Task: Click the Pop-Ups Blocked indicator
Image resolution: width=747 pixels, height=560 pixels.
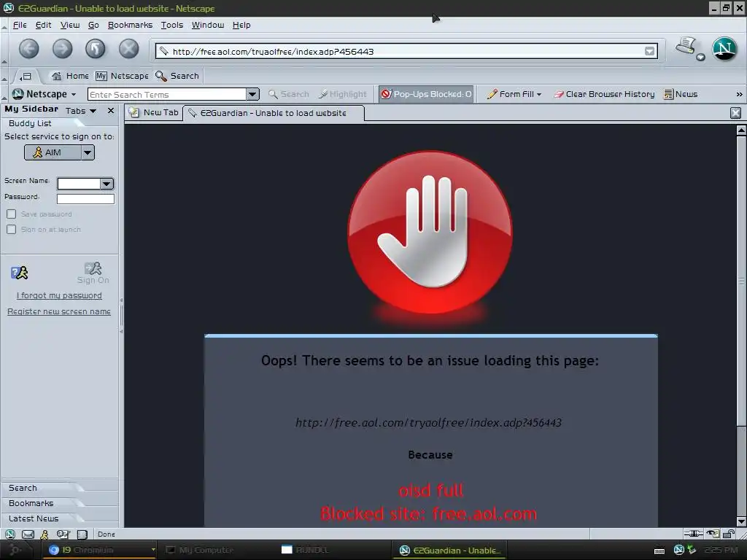Action: [x=426, y=94]
